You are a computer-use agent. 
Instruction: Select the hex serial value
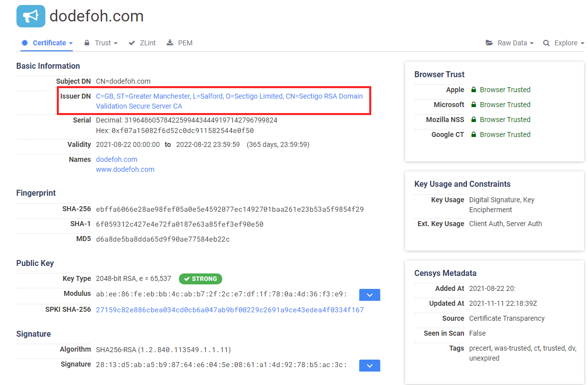click(x=182, y=131)
